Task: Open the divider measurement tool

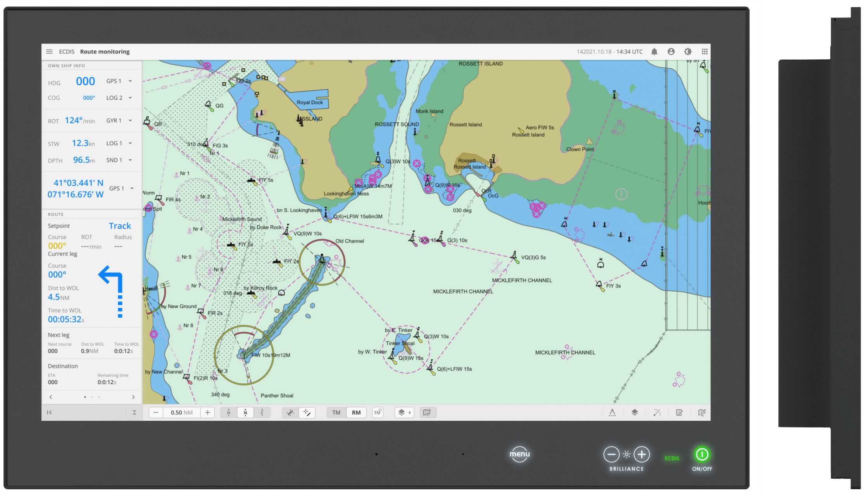Action: (x=612, y=412)
